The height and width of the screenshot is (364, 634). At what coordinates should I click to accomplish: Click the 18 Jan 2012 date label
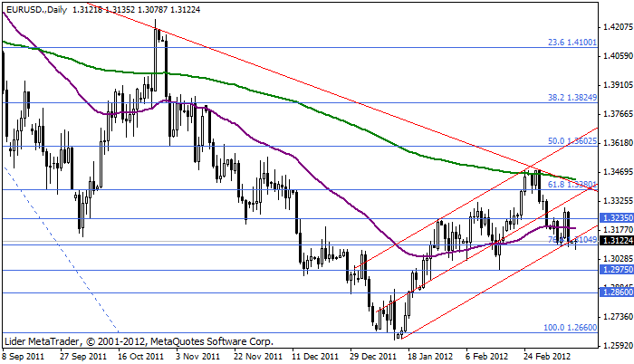(431, 357)
